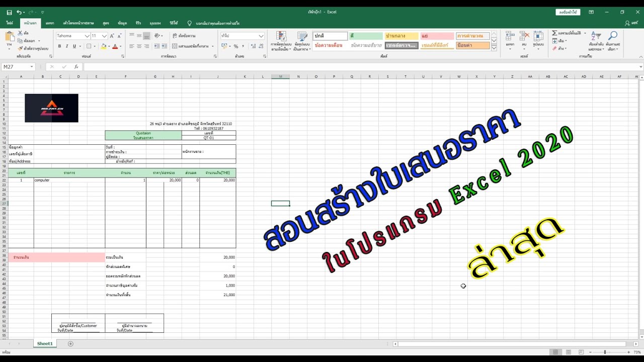Toggle Bottom Align for cell content
The image size is (644, 362).
coord(147,36)
